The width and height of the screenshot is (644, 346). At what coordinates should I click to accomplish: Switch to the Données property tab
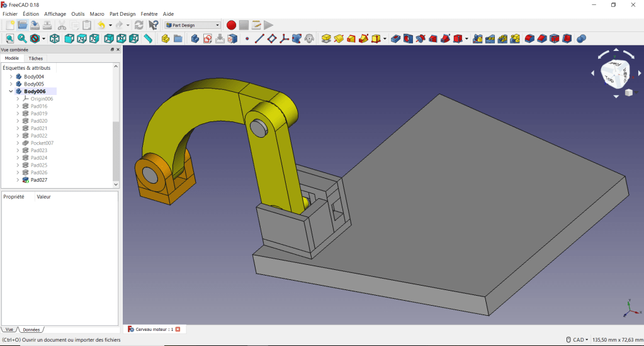31,330
